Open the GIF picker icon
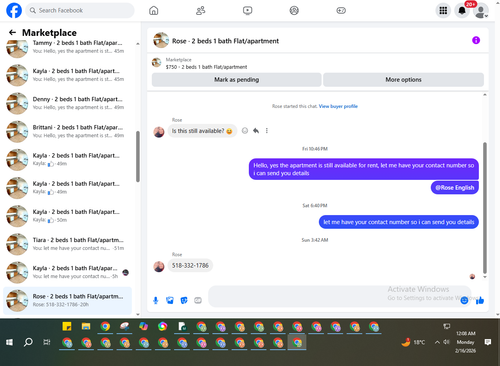 (x=198, y=301)
